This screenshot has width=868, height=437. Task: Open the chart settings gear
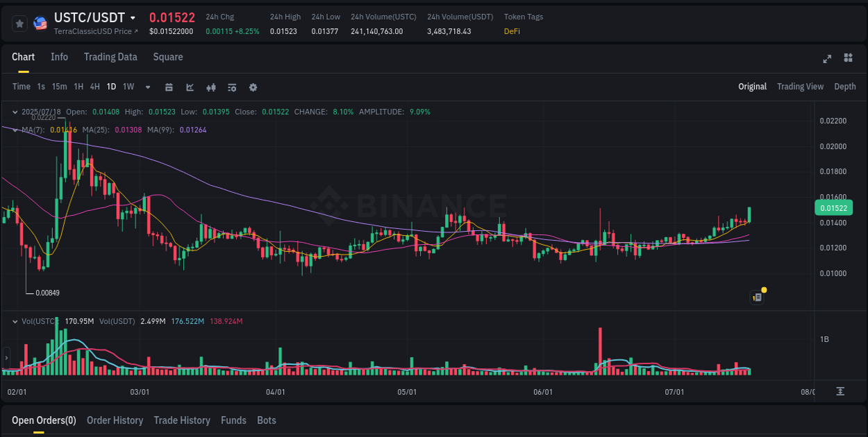253,87
